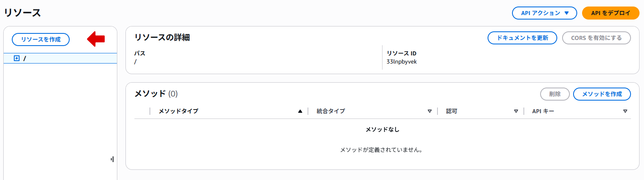The width and height of the screenshot is (644, 180).
Task: Click the API キー column header
Action: (x=543, y=111)
